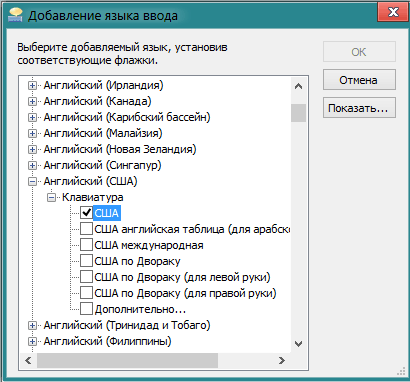Expand Английский (Канада) node
Viewport: 410px width, 382px height.
(32, 101)
